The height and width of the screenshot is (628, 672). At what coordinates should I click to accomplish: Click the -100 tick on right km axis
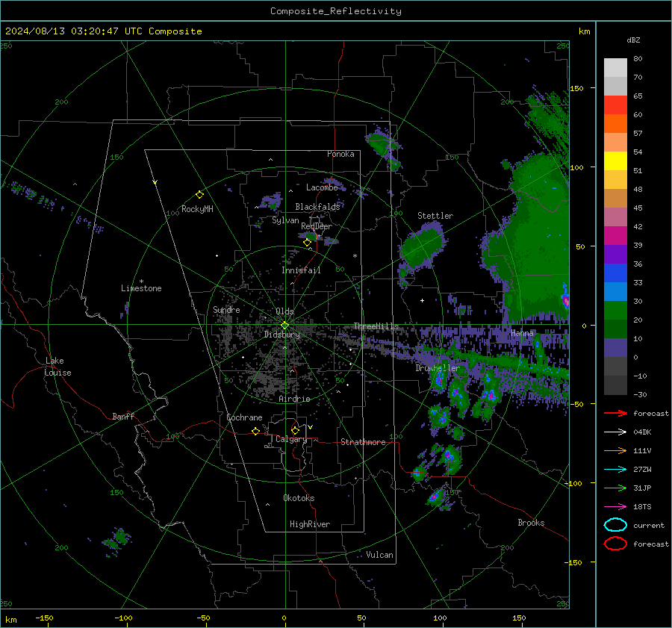tap(573, 483)
